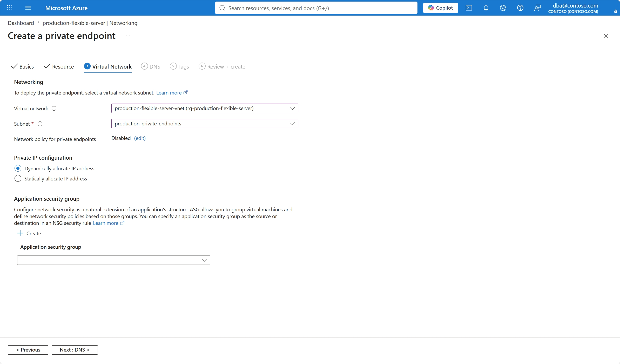
Task: Click the Networking section heading
Action: point(29,82)
